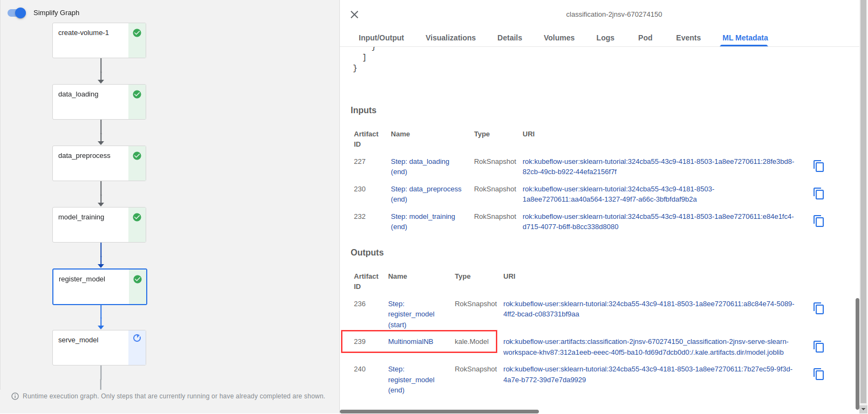Screen dimensions: 868x414
Task: Open Step: register_model (start) output link
Action: pyautogui.click(x=411, y=314)
